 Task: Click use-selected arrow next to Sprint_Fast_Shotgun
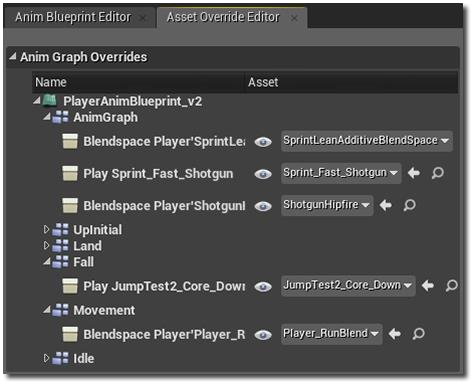click(x=414, y=173)
